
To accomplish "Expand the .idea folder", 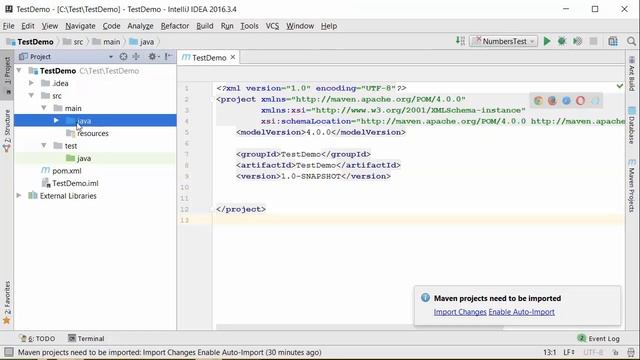I will click(x=31, y=83).
